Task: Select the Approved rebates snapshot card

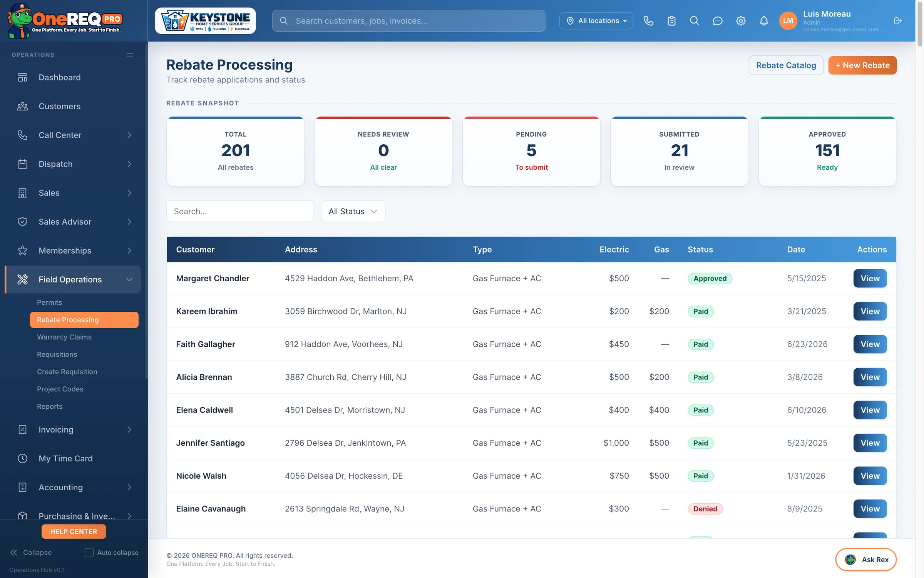Action: pyautogui.click(x=827, y=151)
